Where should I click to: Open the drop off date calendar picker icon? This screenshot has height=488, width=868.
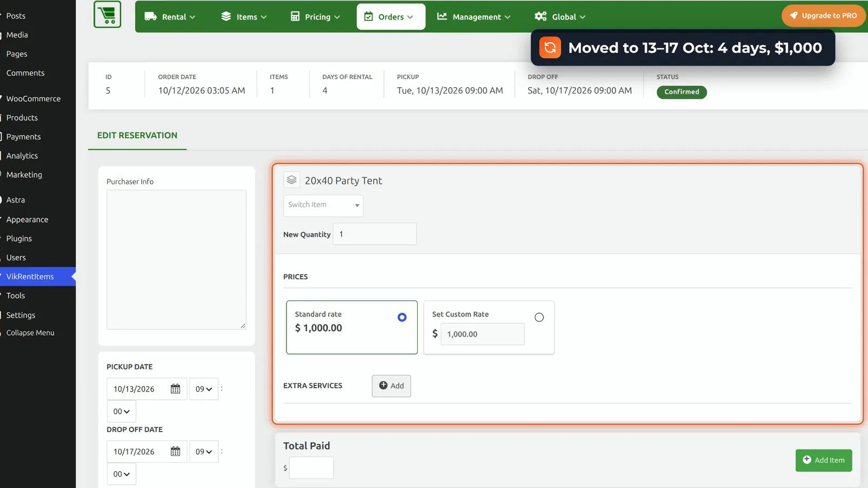pyautogui.click(x=175, y=451)
